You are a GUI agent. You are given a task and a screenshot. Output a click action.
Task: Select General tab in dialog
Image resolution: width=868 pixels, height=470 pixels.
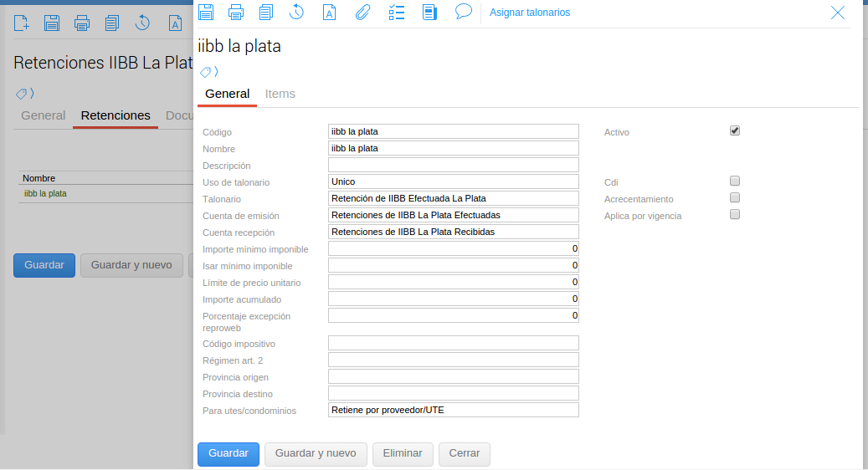[x=228, y=94]
